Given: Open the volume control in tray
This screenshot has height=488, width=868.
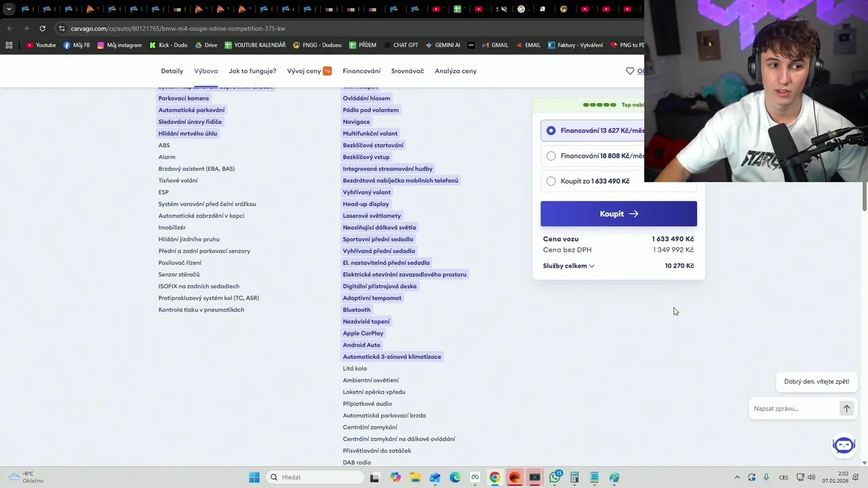Looking at the screenshot, I should tap(812, 477).
